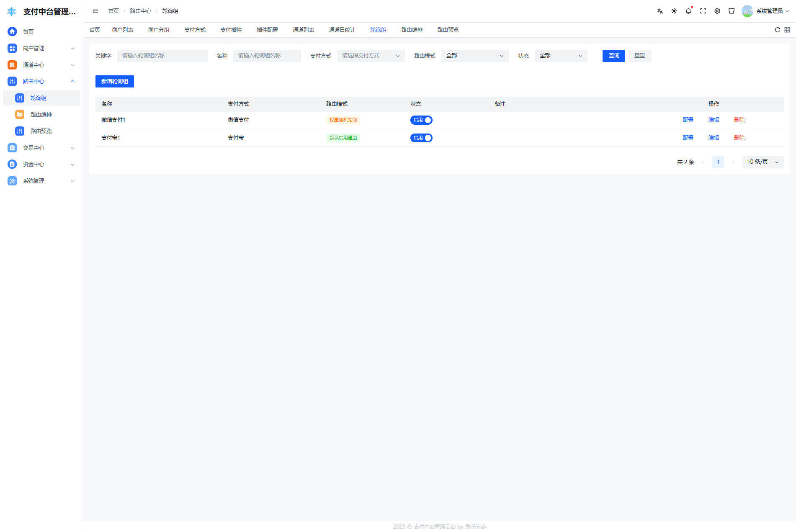Click the notification bell icon
The image size is (796, 532).
[x=688, y=11]
